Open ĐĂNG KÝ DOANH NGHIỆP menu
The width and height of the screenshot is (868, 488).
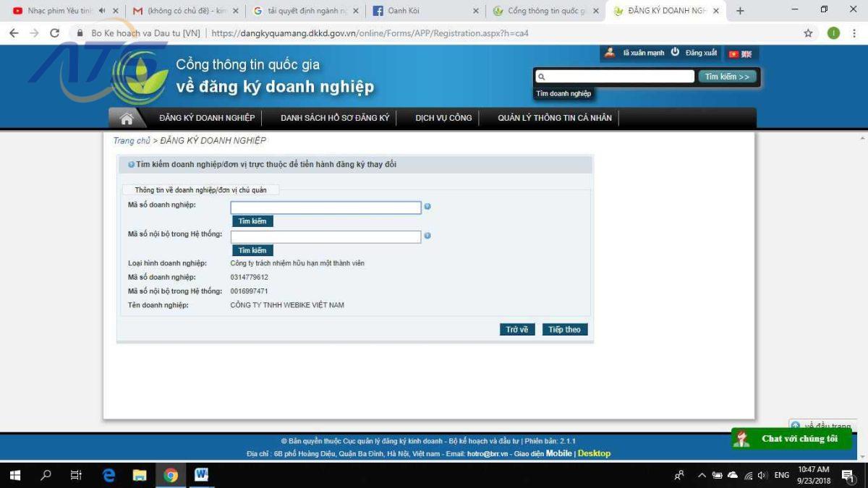[x=207, y=118]
